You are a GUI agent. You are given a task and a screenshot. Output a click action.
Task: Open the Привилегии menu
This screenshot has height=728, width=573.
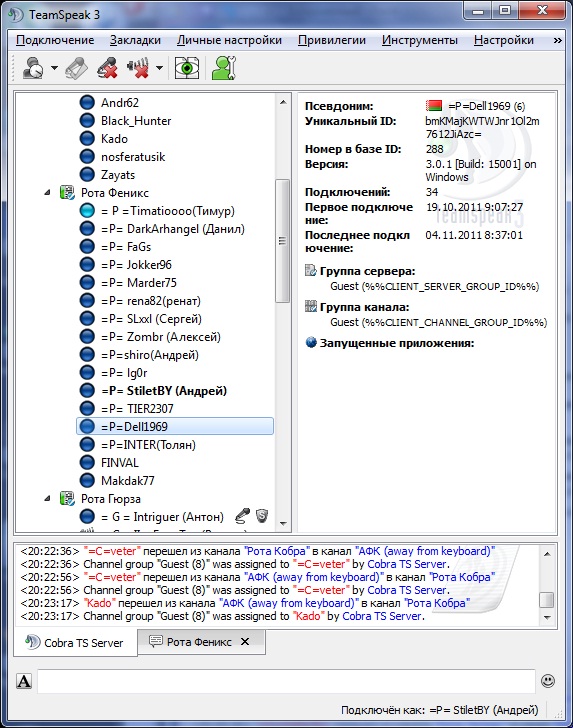click(332, 40)
